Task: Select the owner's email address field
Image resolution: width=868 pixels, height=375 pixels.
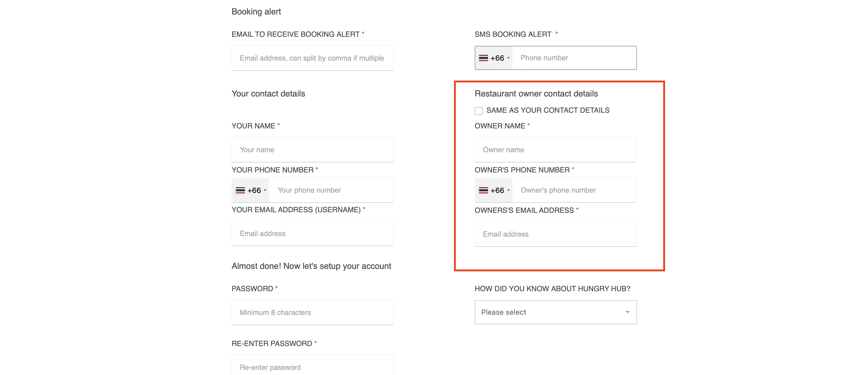Action: pyautogui.click(x=555, y=234)
